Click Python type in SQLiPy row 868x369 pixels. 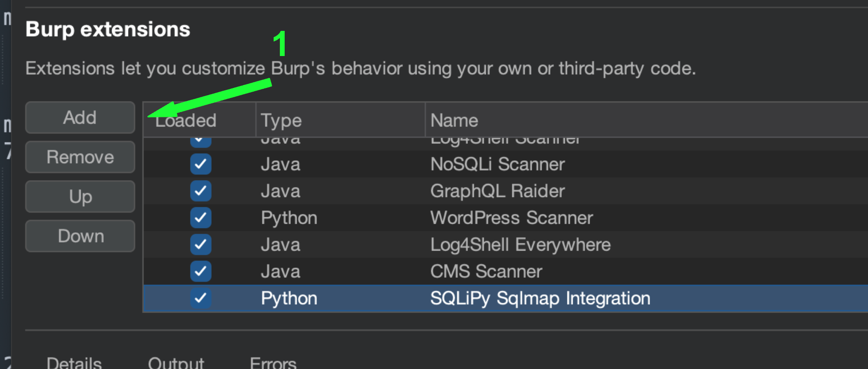pos(289,298)
